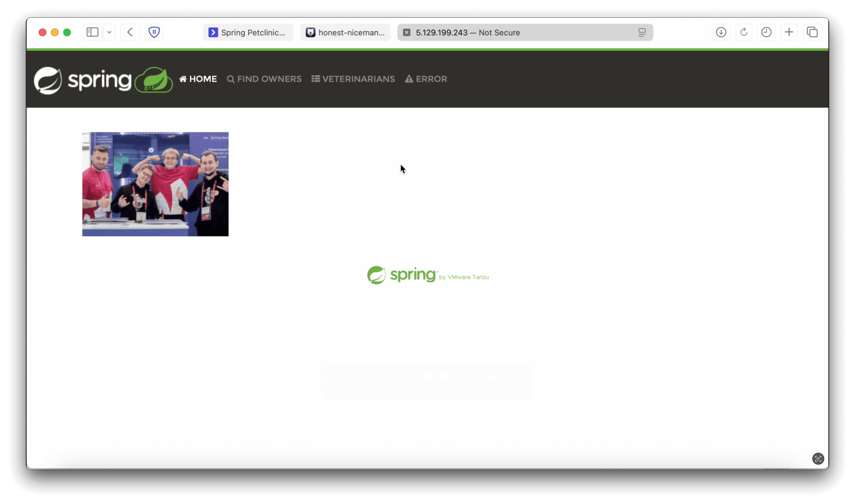This screenshot has width=855, height=504.
Task: Reload the current page
Action: coord(743,32)
